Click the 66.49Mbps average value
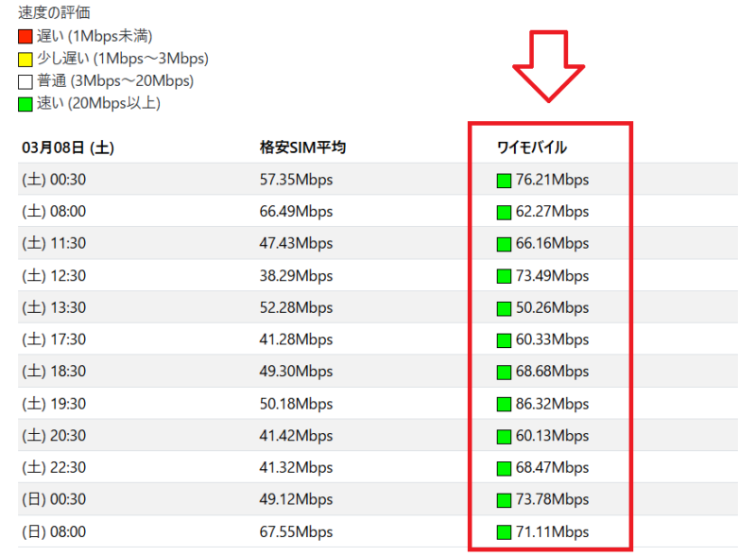This screenshot has height=556, width=756. coord(296,212)
